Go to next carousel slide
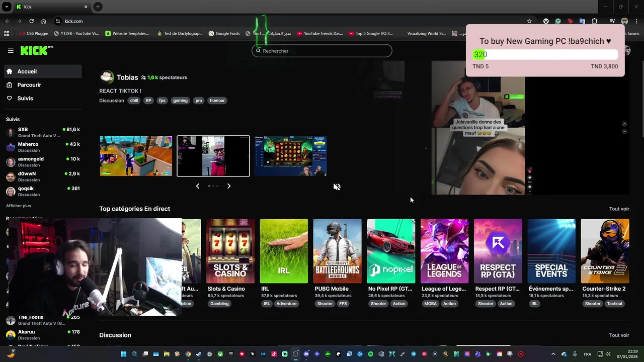This screenshot has height=362, width=644. [x=229, y=186]
